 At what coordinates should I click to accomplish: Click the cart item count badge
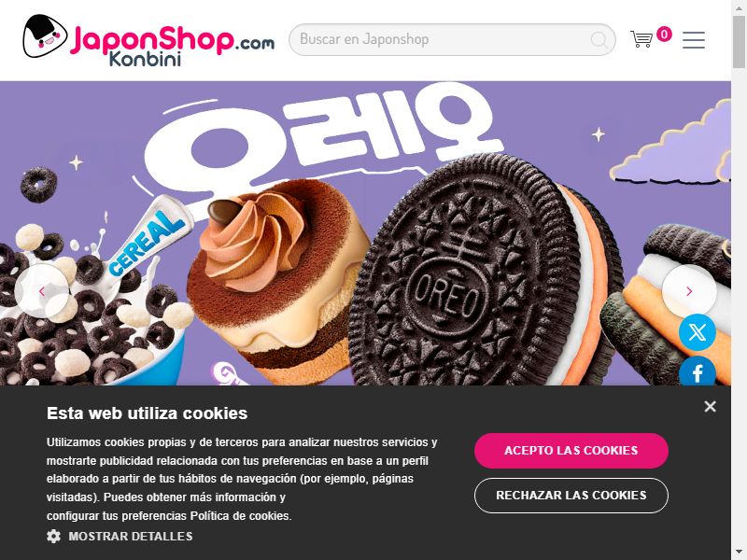(x=664, y=34)
